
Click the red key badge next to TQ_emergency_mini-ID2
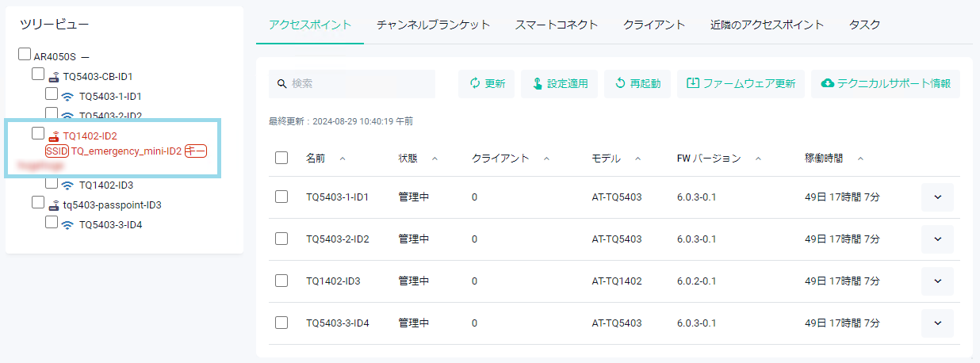pos(196,151)
